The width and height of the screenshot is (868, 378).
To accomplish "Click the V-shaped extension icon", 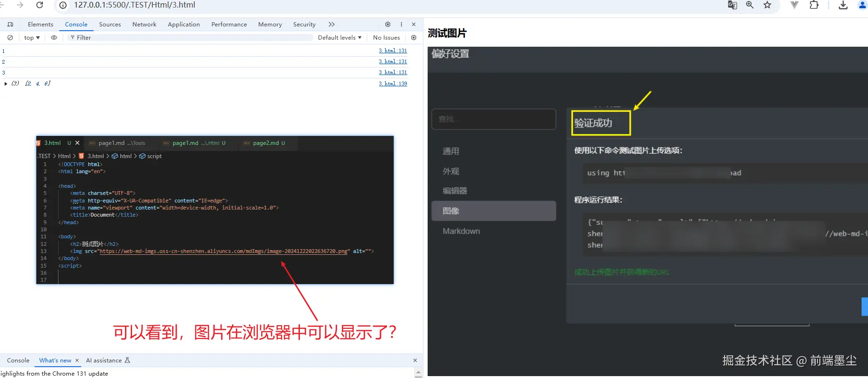I will [794, 5].
